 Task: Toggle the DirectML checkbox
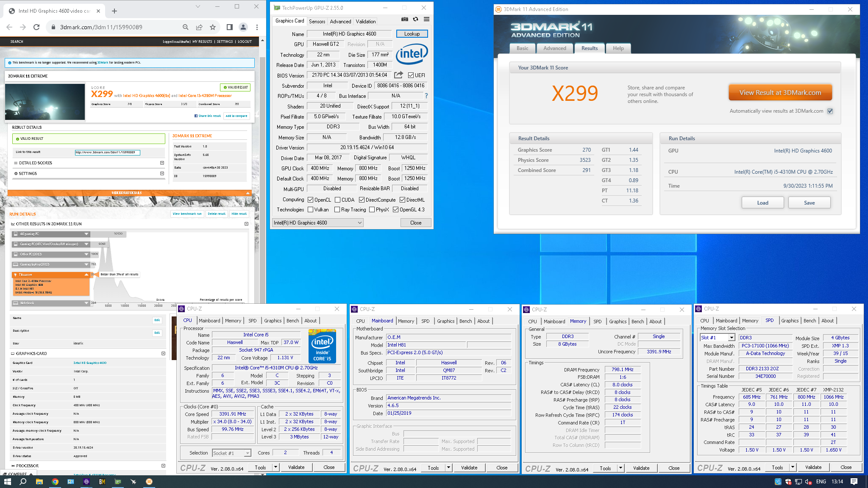coord(402,200)
